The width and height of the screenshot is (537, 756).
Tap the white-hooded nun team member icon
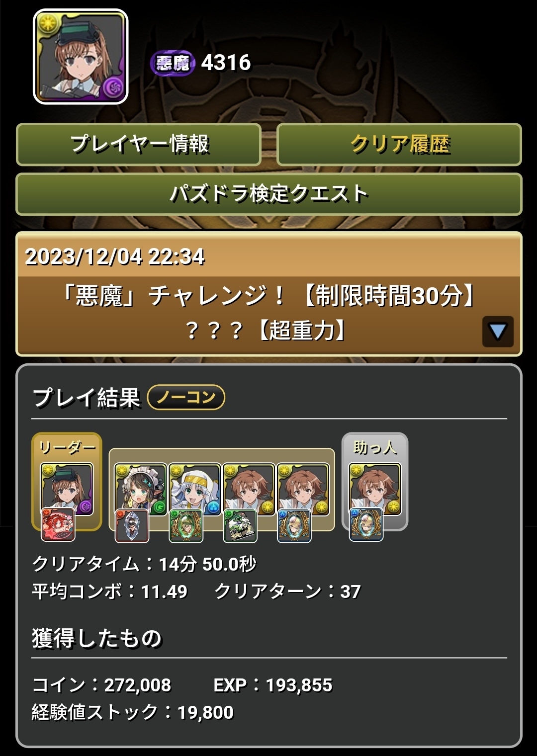coord(194,489)
